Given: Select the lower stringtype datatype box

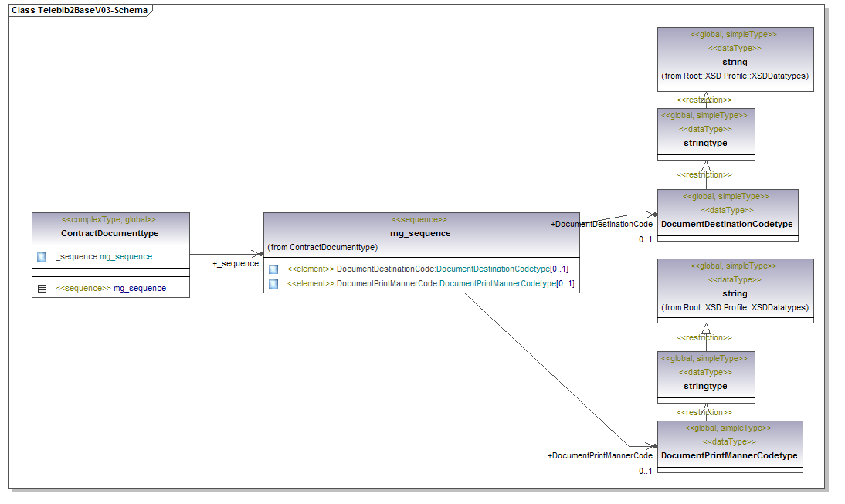Looking at the screenshot, I should point(705,386).
